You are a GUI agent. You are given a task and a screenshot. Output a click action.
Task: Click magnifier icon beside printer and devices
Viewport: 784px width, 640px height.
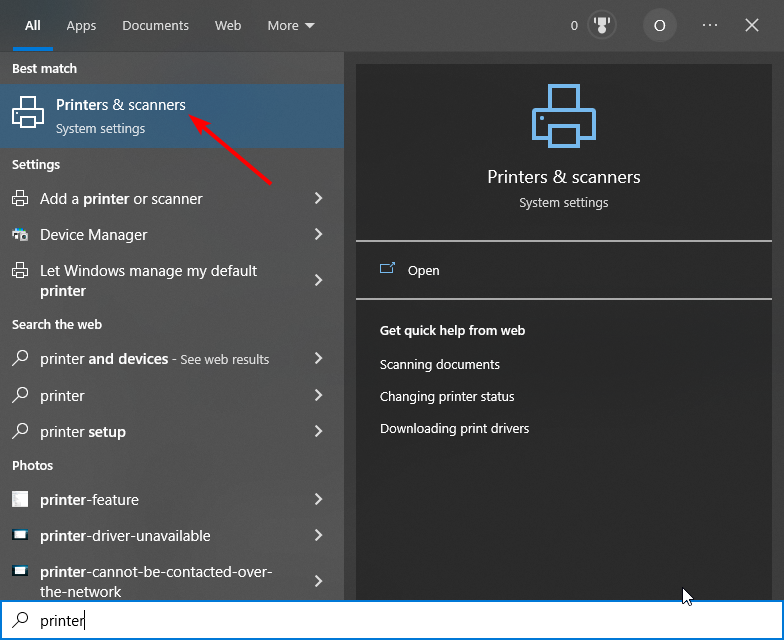pos(20,358)
